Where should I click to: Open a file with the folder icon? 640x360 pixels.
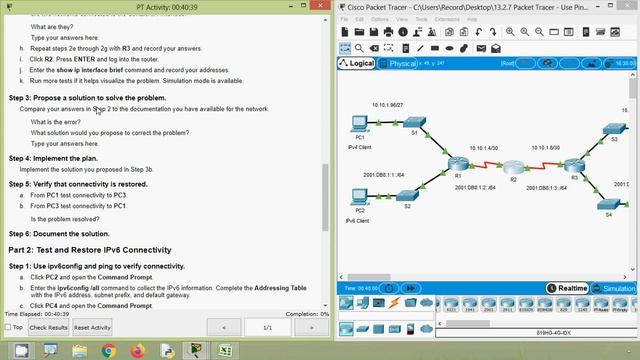point(359,32)
